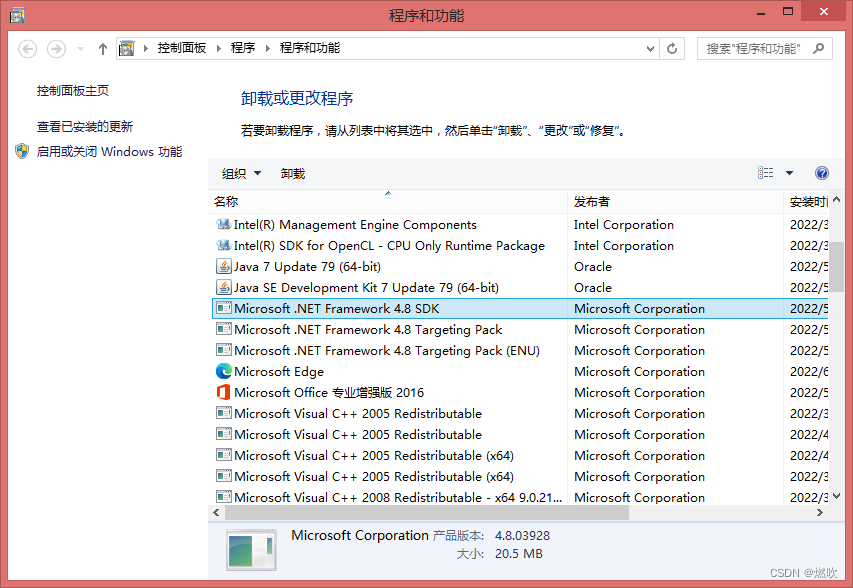Select Intel(R) SDK for OpenCL icon
This screenshot has height=588, width=853.
[x=224, y=245]
